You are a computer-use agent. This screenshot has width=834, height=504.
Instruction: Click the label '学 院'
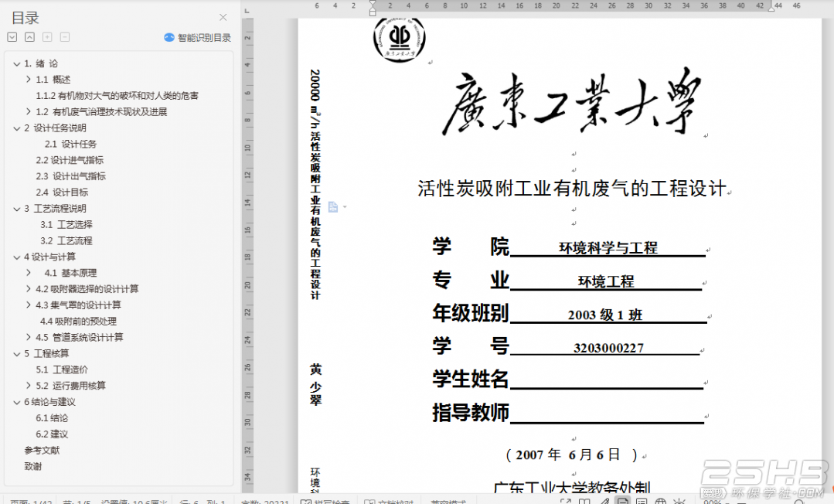tap(471, 247)
